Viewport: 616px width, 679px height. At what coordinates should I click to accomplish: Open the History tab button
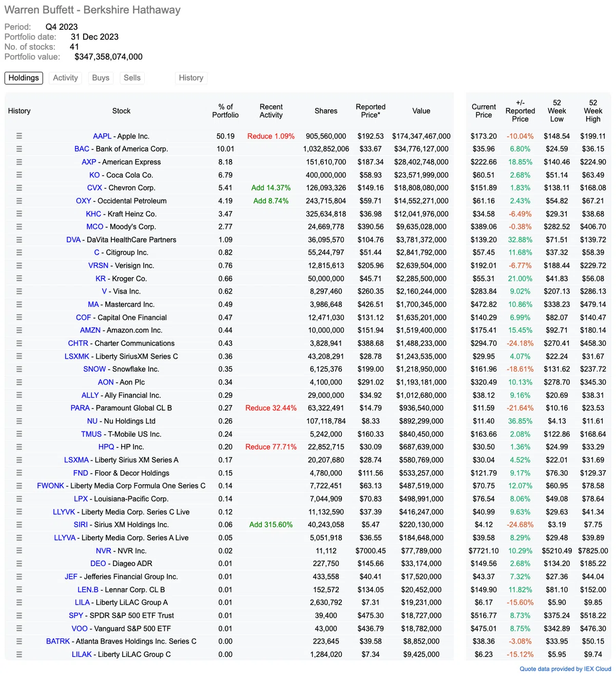click(x=191, y=78)
